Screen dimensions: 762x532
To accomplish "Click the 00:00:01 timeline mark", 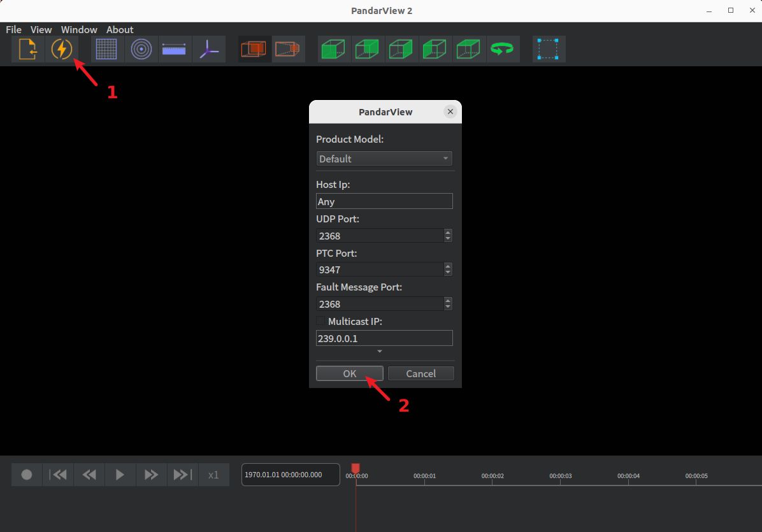I will (424, 476).
